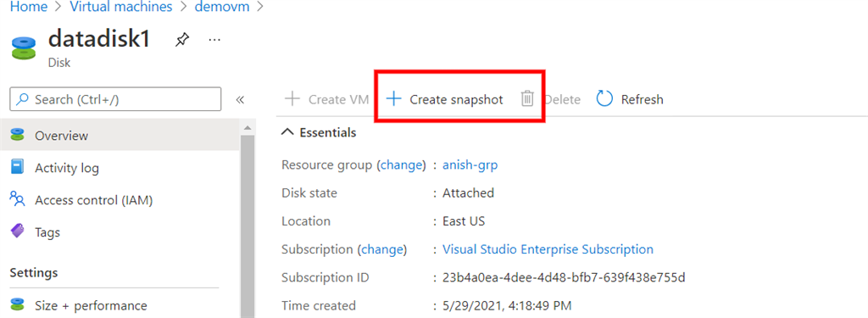Open the more options ellipsis menu
The width and height of the screenshot is (868, 318).
point(214,40)
